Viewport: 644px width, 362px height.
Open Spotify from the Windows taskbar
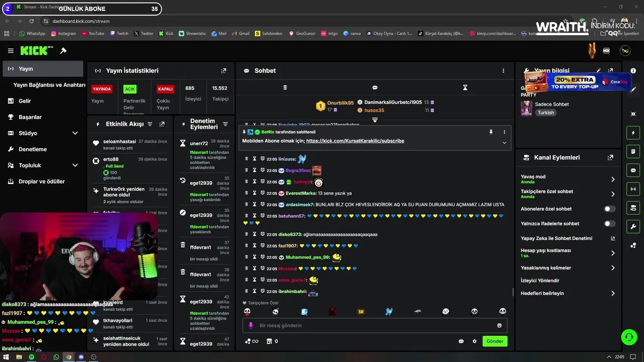click(x=31, y=357)
